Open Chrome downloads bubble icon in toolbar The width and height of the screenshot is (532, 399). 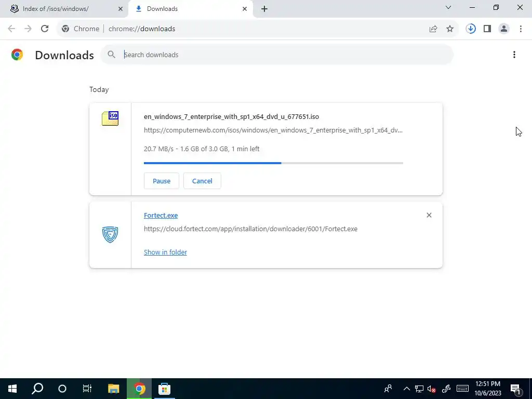click(x=471, y=29)
